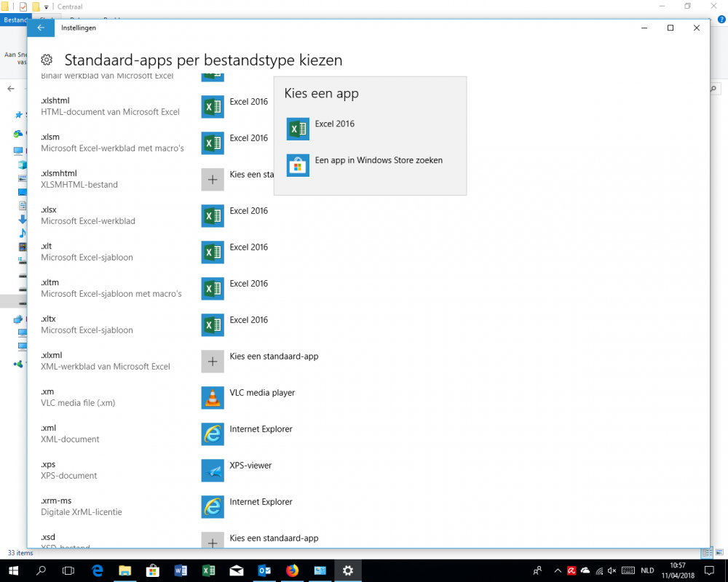This screenshot has height=582, width=728.
Task: Open Excel from the taskbar
Action: pyautogui.click(x=208, y=570)
